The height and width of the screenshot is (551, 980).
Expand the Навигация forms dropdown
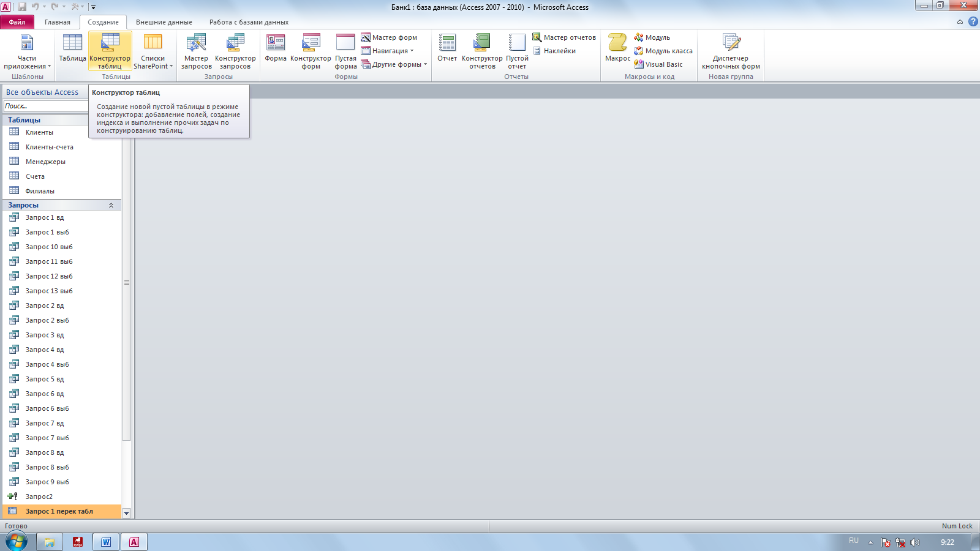coord(387,51)
